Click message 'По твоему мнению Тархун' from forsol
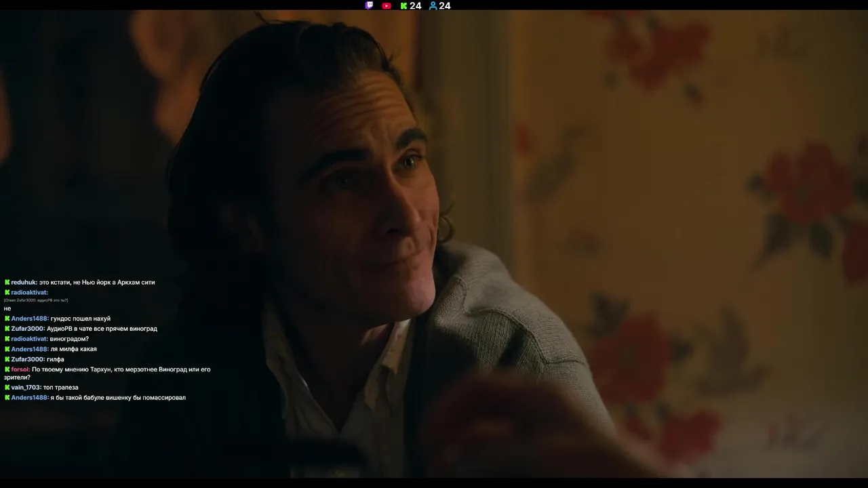 click(107, 373)
